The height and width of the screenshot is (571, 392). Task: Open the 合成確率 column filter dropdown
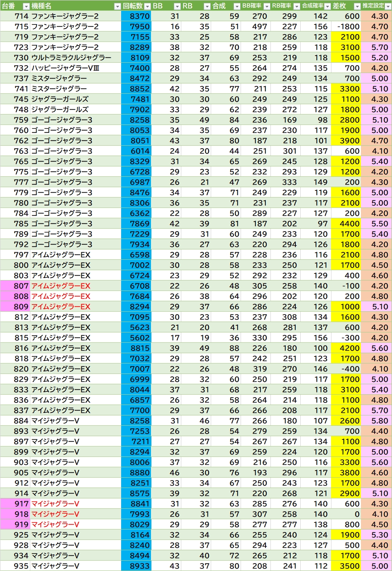pos(327,6)
